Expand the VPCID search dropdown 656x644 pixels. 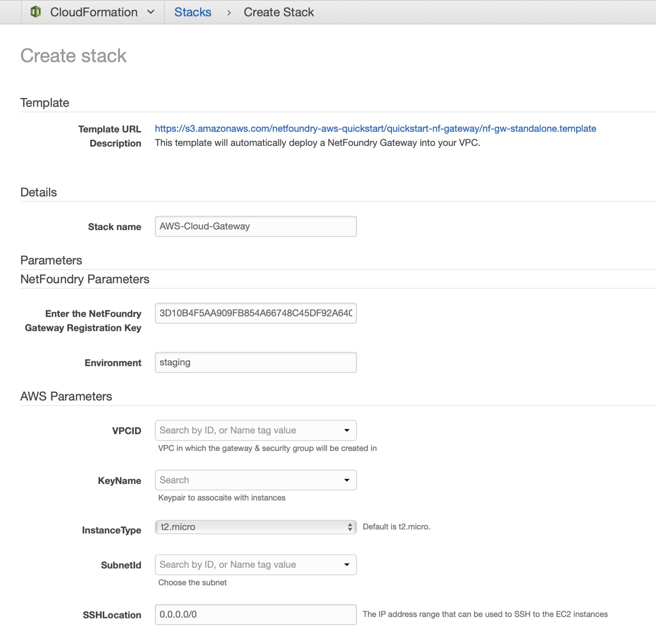(x=256, y=430)
